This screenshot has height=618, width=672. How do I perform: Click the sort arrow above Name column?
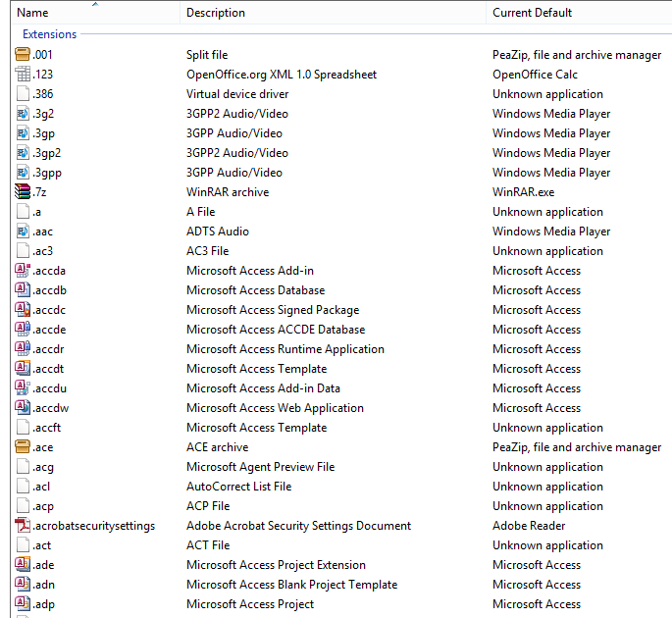coord(95,4)
